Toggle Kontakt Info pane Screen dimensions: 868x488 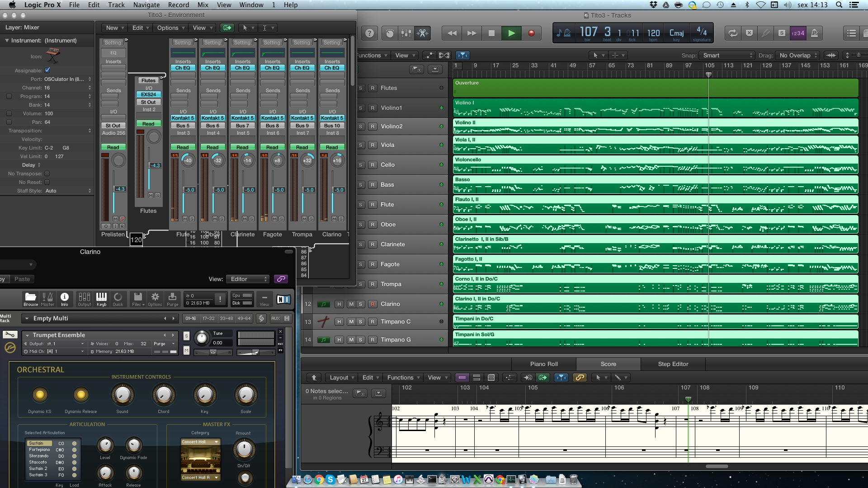(65, 299)
